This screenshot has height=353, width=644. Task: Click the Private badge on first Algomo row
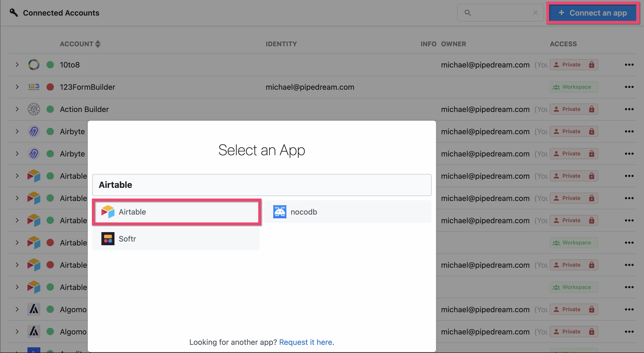coord(574,309)
